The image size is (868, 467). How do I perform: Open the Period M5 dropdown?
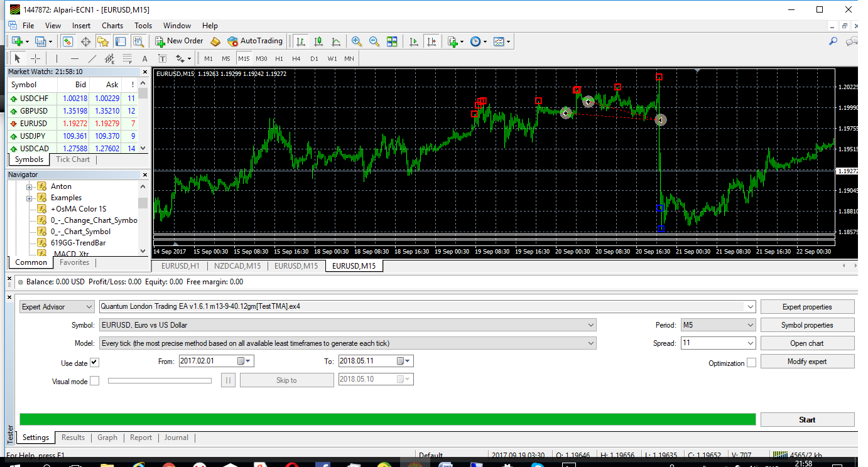coord(750,325)
